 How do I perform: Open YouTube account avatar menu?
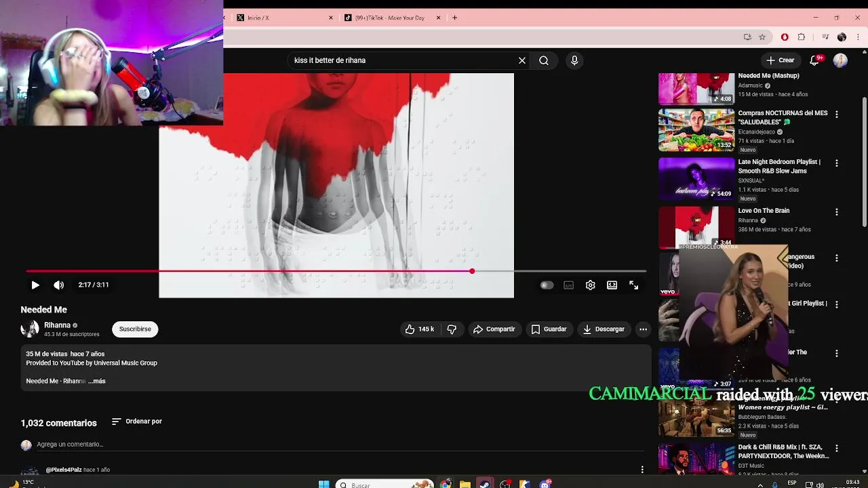point(841,60)
